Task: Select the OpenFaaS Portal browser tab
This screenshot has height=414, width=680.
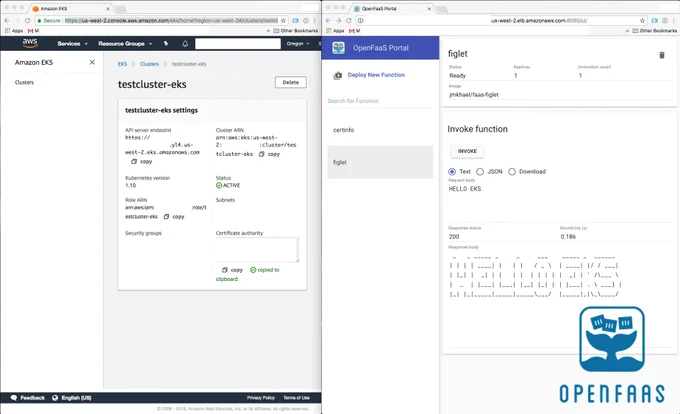Action: 390,9
